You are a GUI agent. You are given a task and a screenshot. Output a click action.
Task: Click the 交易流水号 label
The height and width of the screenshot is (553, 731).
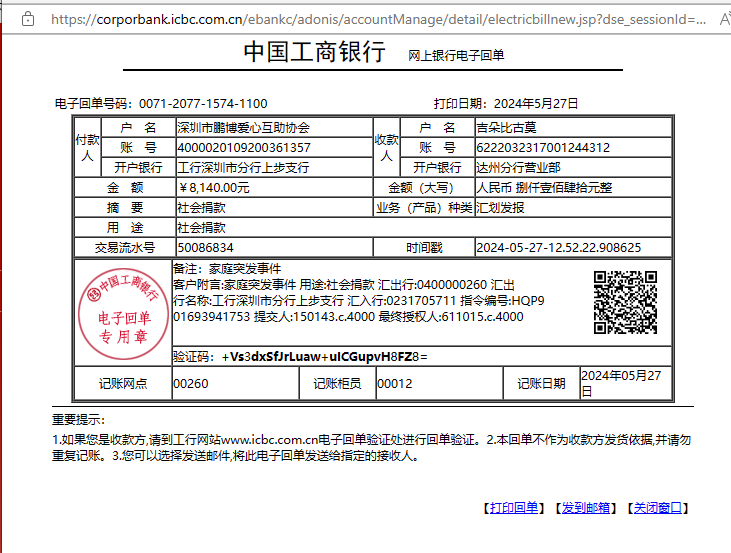pyautogui.click(x=125, y=248)
